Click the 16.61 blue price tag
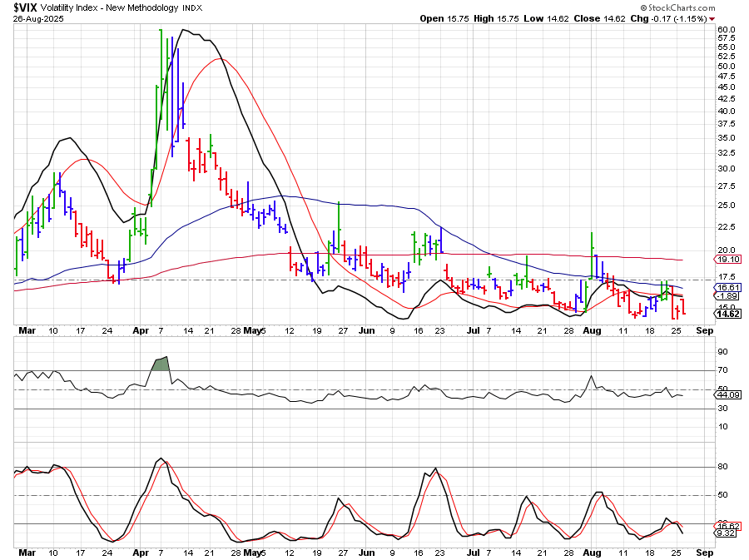The height and width of the screenshot is (560, 749). 728,287
